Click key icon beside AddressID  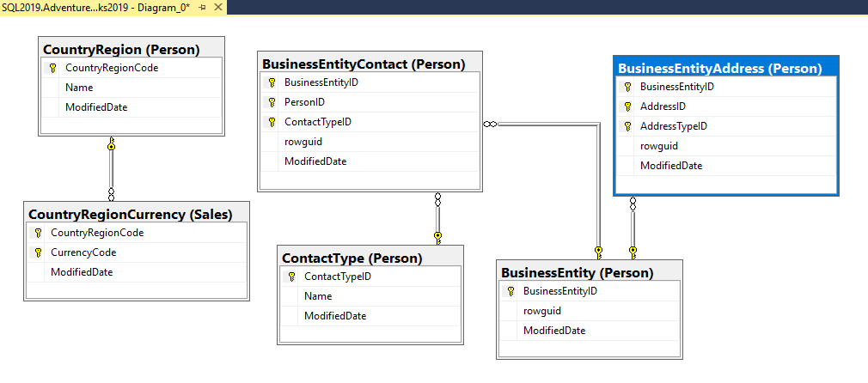click(x=627, y=106)
